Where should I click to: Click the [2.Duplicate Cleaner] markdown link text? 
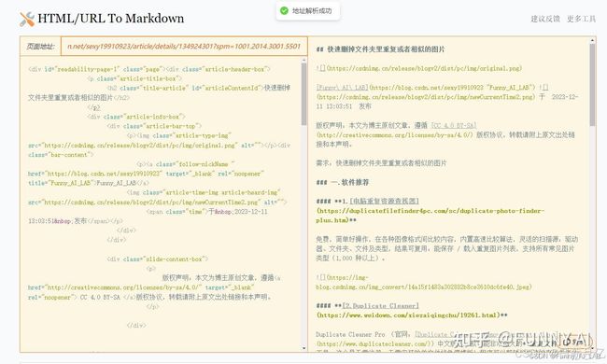380,305
